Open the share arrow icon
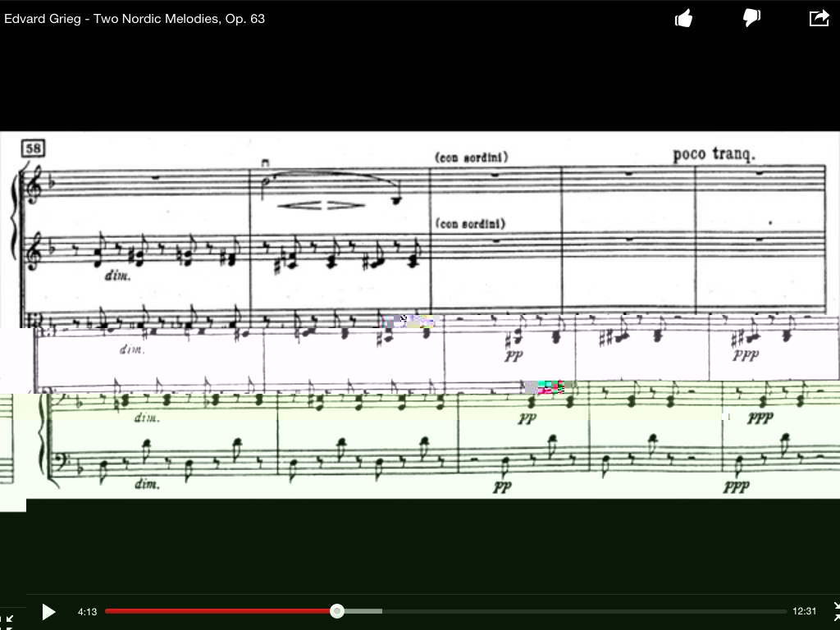 pos(819,18)
